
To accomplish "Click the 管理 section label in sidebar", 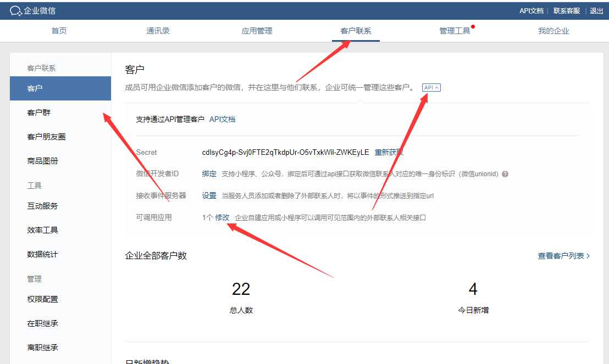I will pos(34,279).
